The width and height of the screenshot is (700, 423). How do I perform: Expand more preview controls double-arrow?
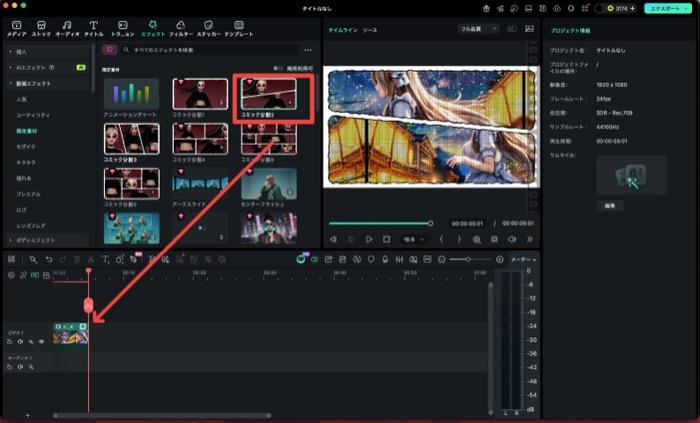(529, 239)
